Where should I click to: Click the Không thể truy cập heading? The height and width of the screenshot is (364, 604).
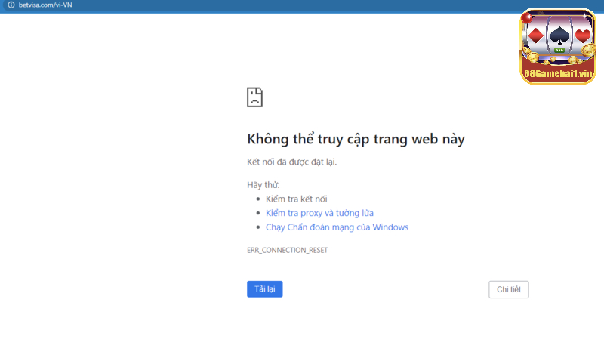(356, 139)
